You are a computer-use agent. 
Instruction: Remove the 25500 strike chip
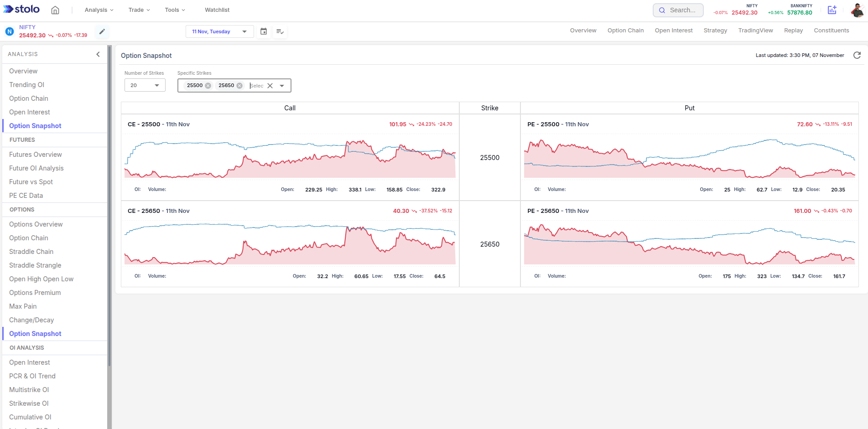[208, 85]
